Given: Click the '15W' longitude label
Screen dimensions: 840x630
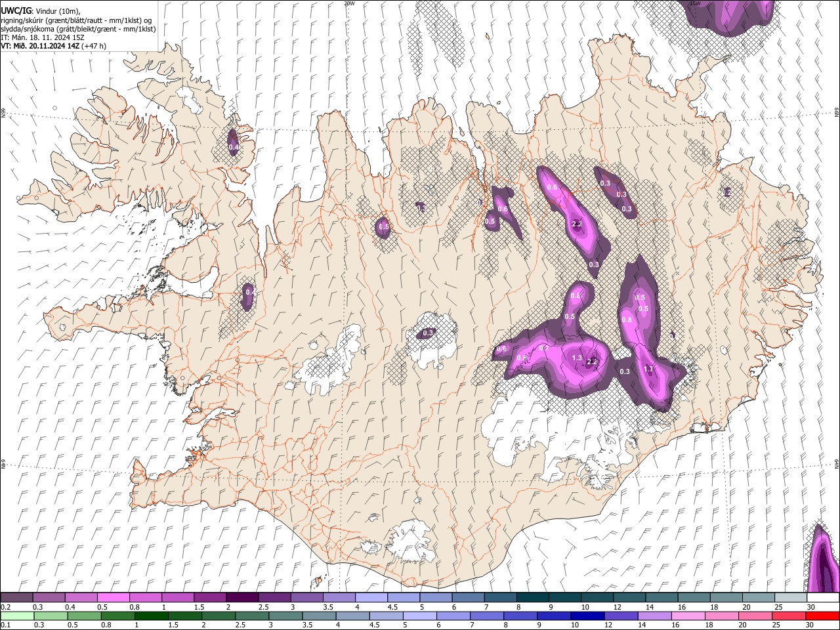Looking at the screenshot, I should click(x=696, y=3).
